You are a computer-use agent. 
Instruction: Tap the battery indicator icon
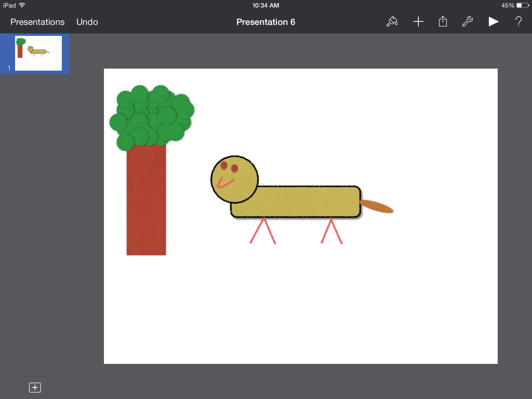522,5
